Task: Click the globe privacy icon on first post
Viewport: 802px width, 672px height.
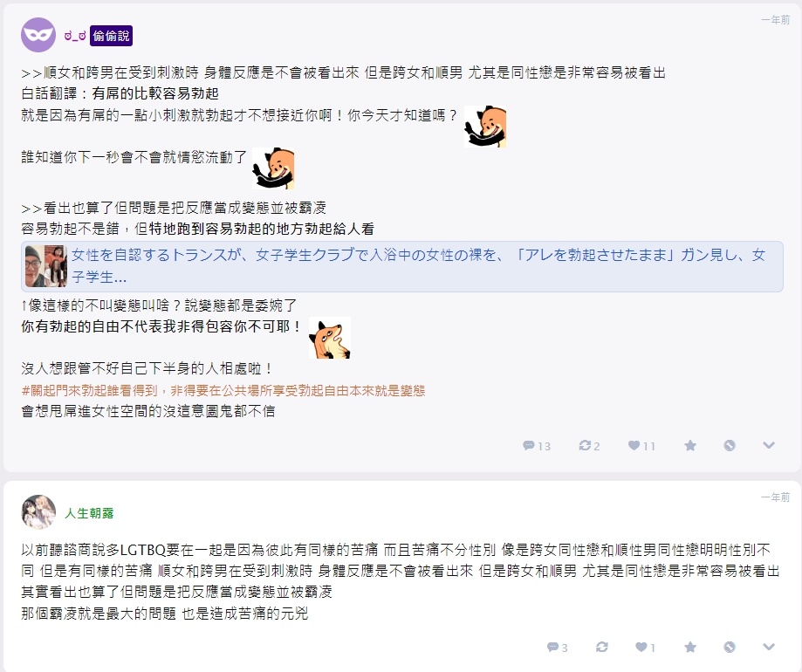Action: pos(730,445)
